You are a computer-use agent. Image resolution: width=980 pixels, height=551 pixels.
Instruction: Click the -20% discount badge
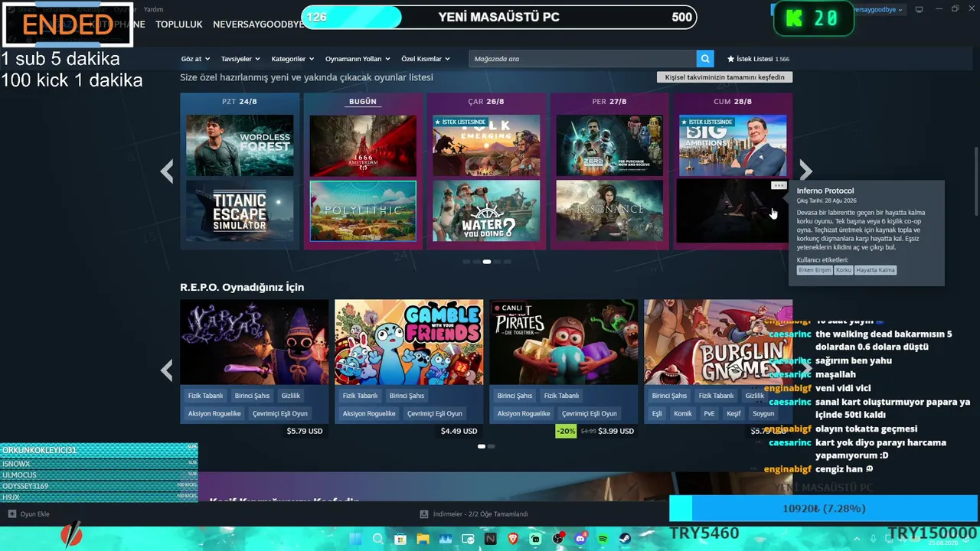point(566,431)
